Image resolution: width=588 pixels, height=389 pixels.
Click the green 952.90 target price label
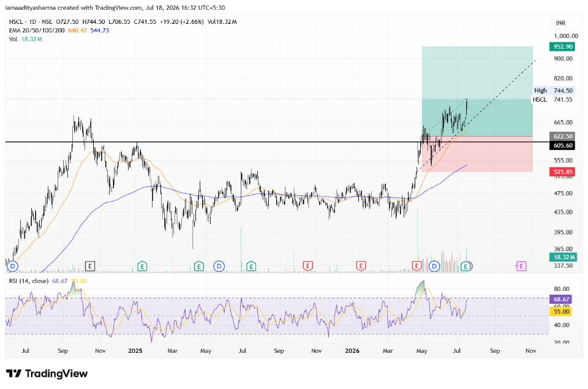pos(563,47)
